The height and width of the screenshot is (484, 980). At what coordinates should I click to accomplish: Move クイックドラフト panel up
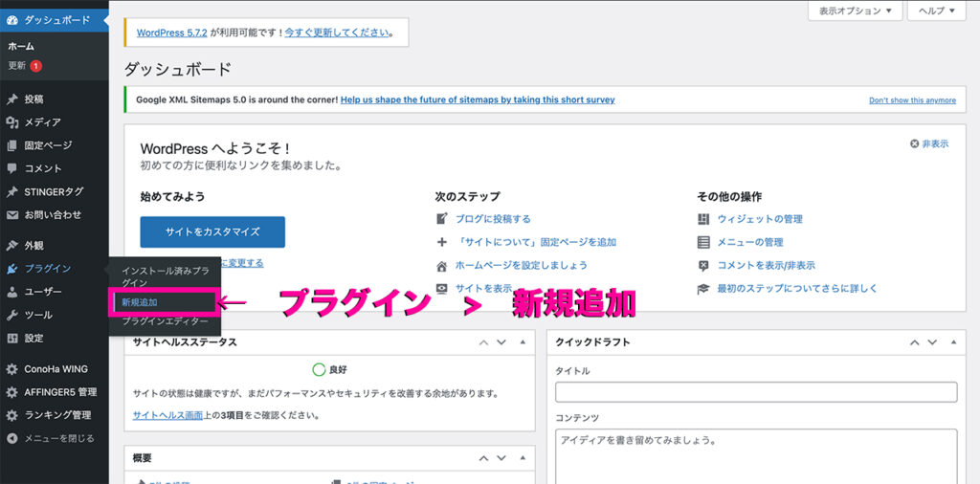point(914,342)
